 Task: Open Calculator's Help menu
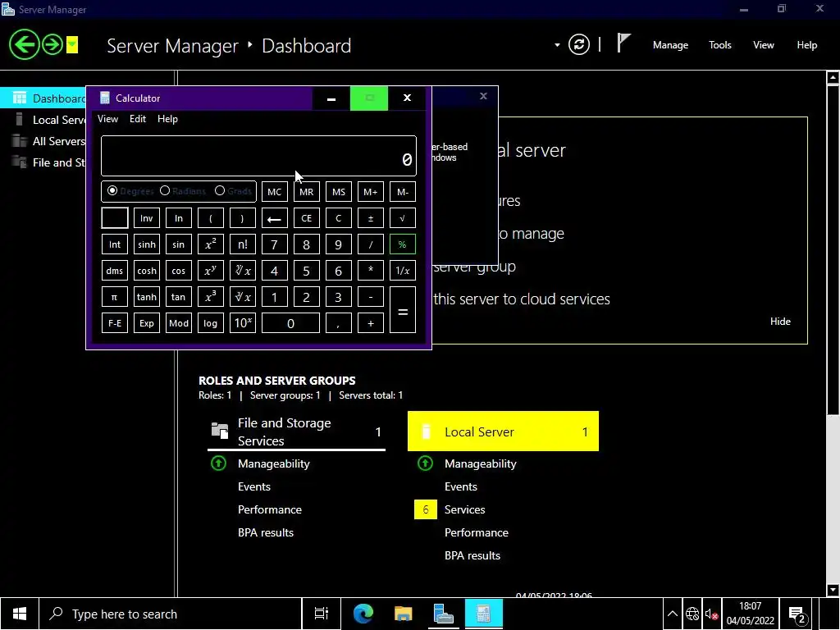(167, 119)
